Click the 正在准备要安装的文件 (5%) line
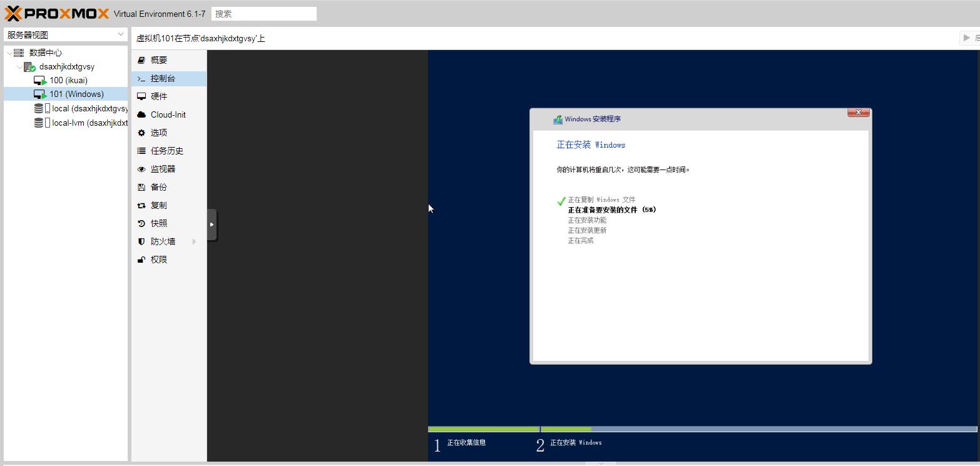 [x=611, y=210]
